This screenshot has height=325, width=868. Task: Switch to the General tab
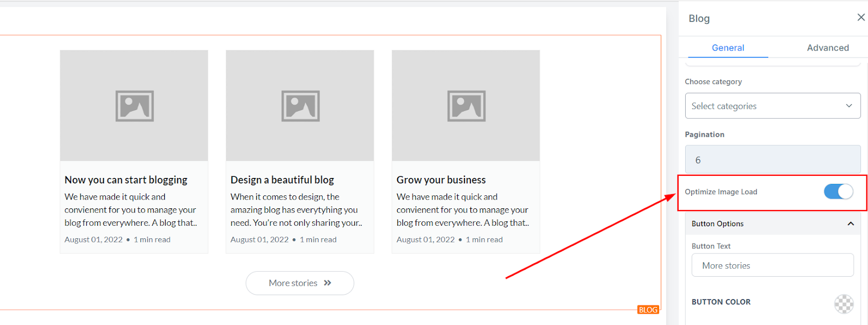[x=728, y=48]
